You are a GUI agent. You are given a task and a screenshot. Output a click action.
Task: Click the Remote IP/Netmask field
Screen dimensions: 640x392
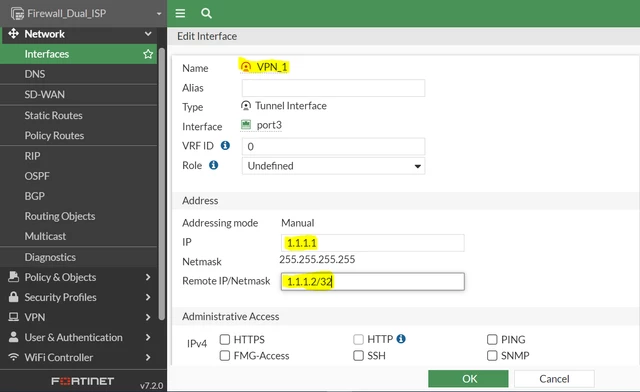tap(372, 281)
